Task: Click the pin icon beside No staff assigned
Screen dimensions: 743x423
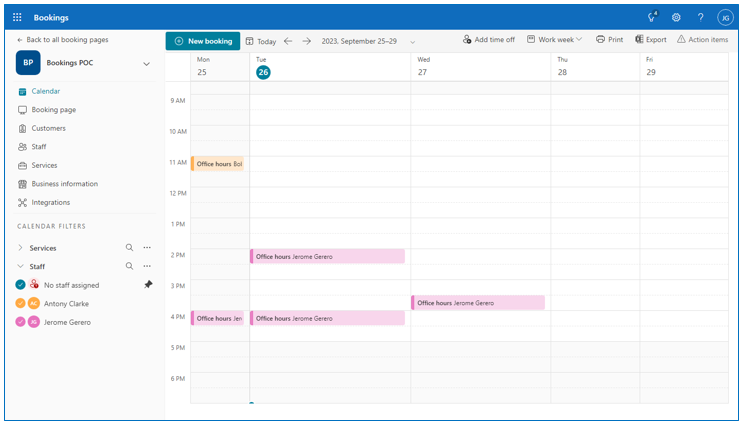Action: click(148, 285)
